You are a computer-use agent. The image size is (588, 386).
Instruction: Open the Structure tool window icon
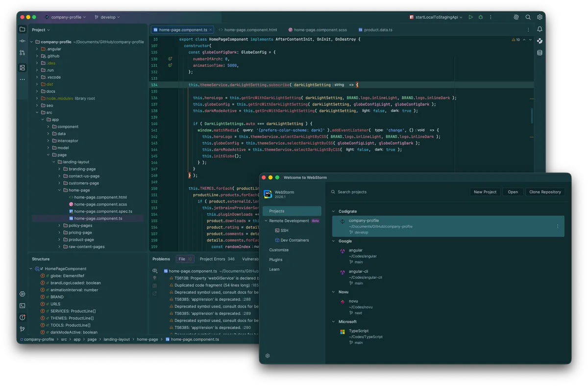tap(23, 68)
